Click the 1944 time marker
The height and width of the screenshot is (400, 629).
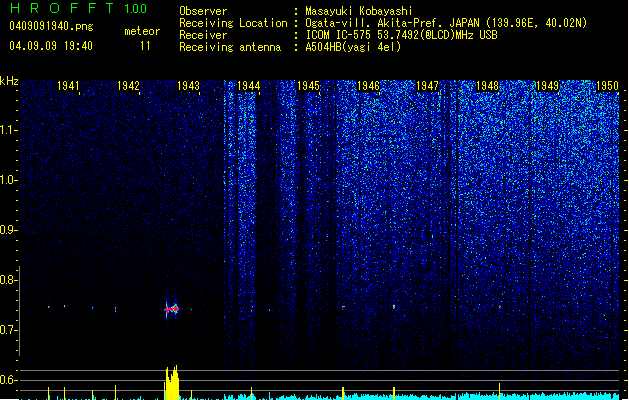coord(248,86)
